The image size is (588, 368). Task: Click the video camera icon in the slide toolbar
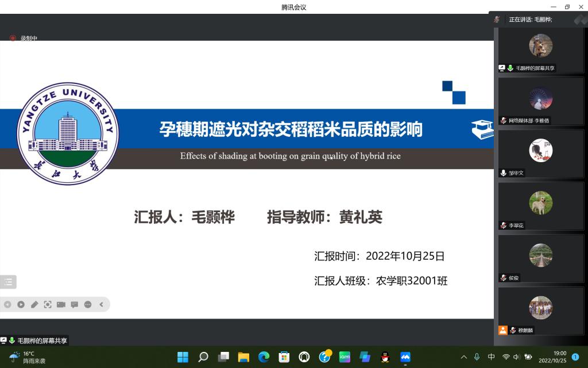coord(61,305)
